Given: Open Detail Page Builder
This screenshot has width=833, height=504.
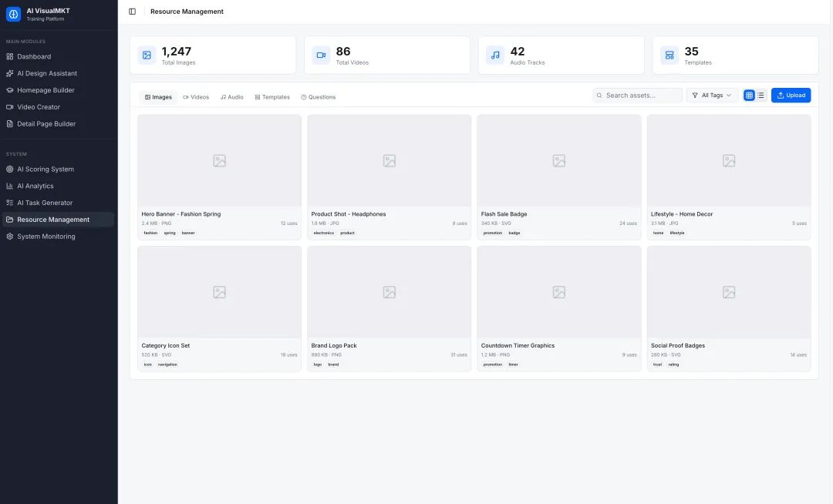Looking at the screenshot, I should pos(58,123).
